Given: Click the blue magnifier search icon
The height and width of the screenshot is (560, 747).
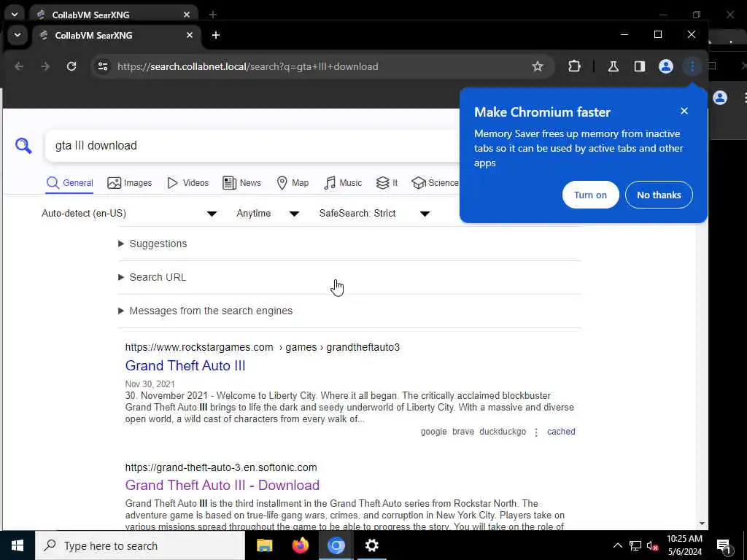Looking at the screenshot, I should pos(23,146).
